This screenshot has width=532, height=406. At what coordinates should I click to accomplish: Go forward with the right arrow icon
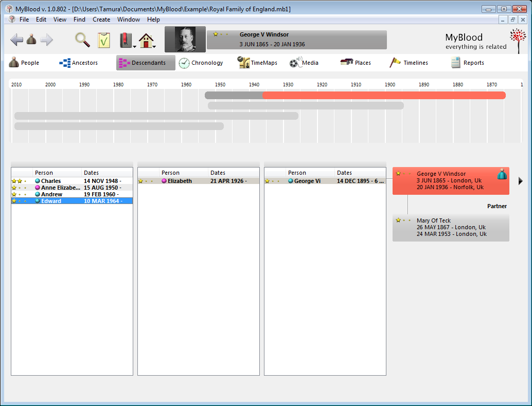[x=47, y=40]
